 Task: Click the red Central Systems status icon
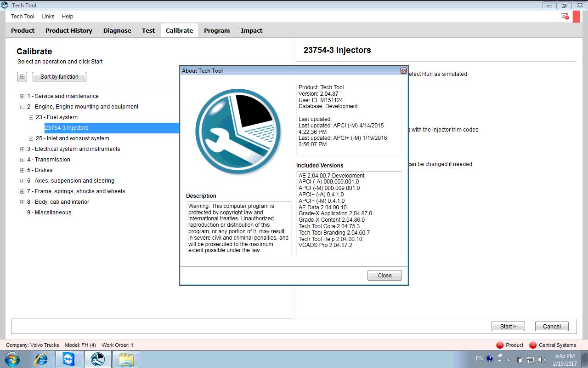tap(533, 345)
